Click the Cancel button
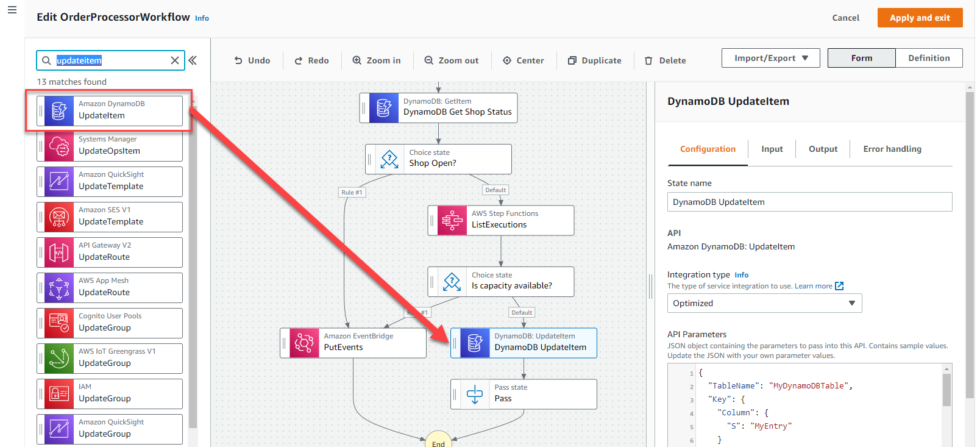Image resolution: width=980 pixels, height=447 pixels. [846, 18]
